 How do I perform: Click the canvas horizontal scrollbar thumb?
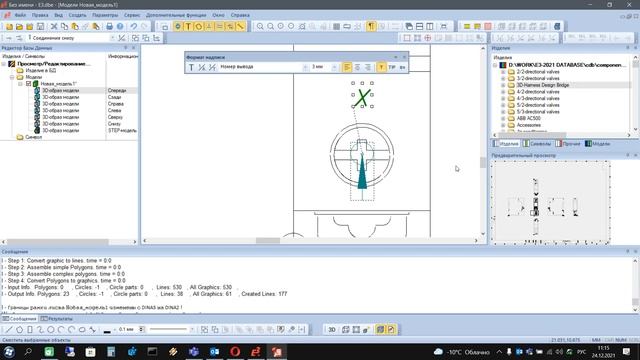click(x=268, y=241)
